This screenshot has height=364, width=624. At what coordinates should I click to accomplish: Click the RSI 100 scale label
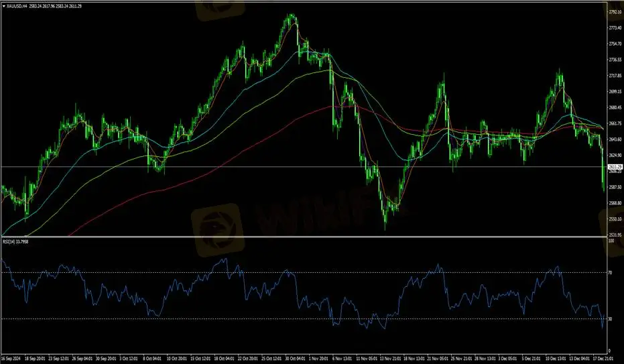611,241
